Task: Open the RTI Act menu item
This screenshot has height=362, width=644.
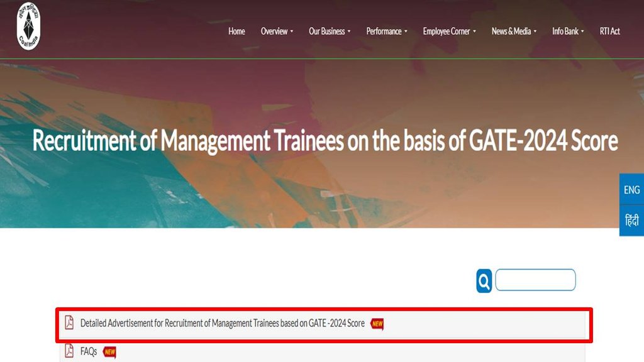Action: pyautogui.click(x=609, y=31)
